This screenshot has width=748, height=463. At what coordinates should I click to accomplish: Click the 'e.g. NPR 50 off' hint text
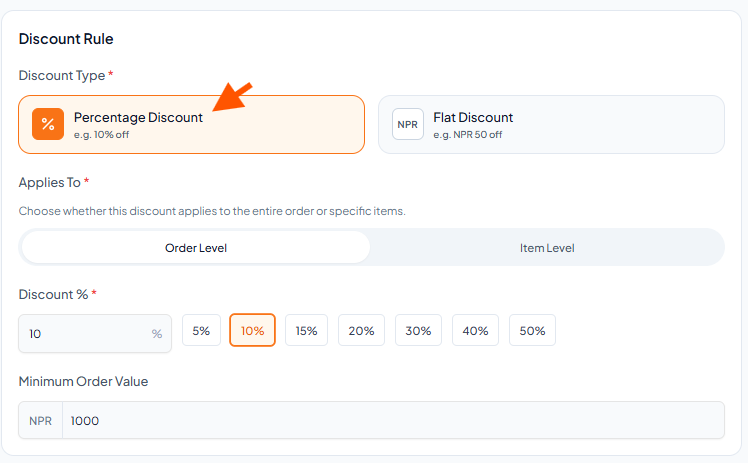click(x=468, y=134)
